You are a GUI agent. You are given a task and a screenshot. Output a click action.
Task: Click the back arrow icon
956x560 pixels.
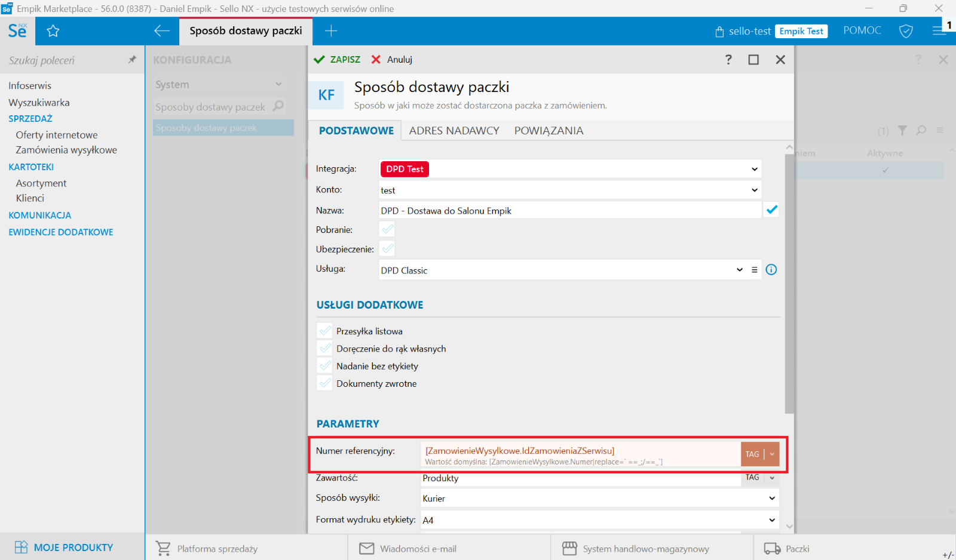(x=161, y=31)
